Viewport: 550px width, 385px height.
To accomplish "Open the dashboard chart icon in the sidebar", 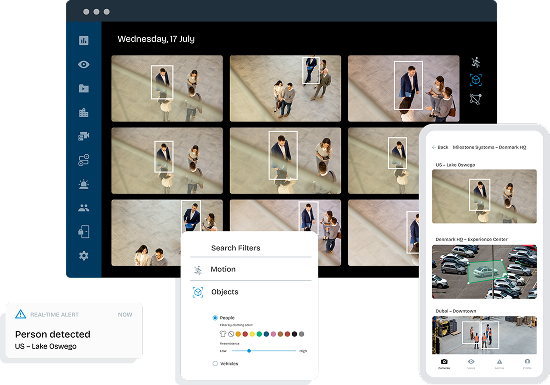I will click(83, 40).
